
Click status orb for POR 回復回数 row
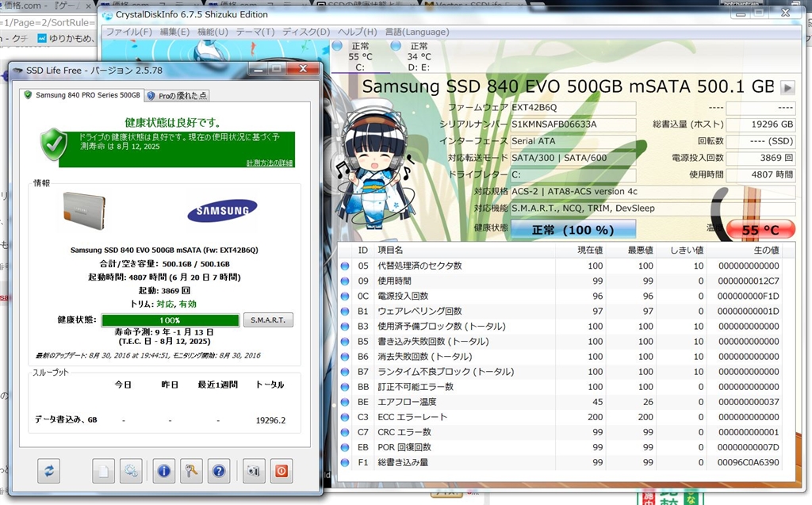[x=345, y=447]
